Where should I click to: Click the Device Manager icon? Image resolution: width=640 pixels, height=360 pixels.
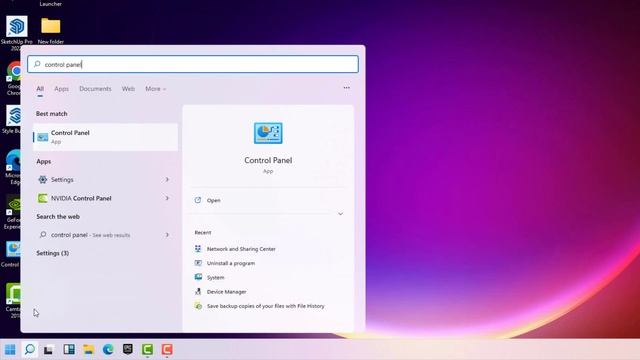(198, 291)
